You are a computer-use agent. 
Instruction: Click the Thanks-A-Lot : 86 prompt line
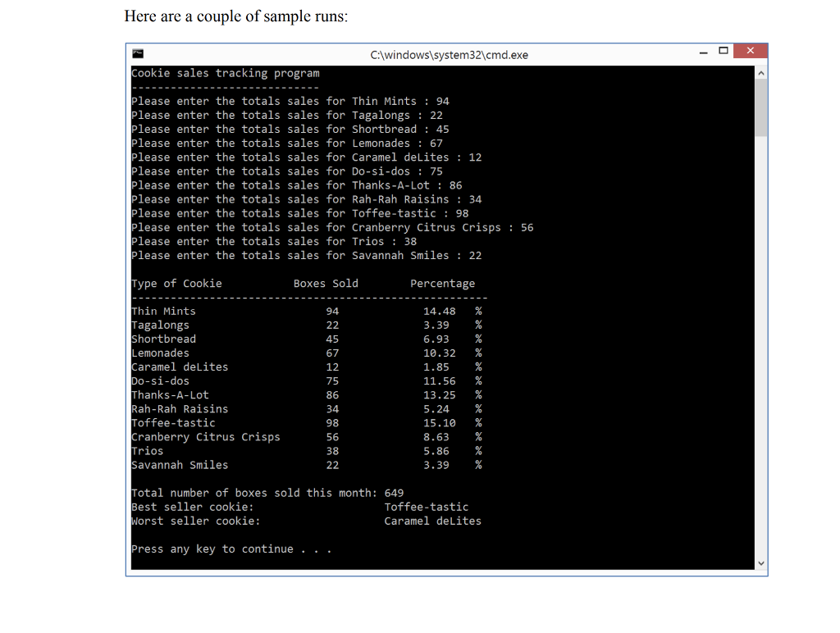click(297, 185)
